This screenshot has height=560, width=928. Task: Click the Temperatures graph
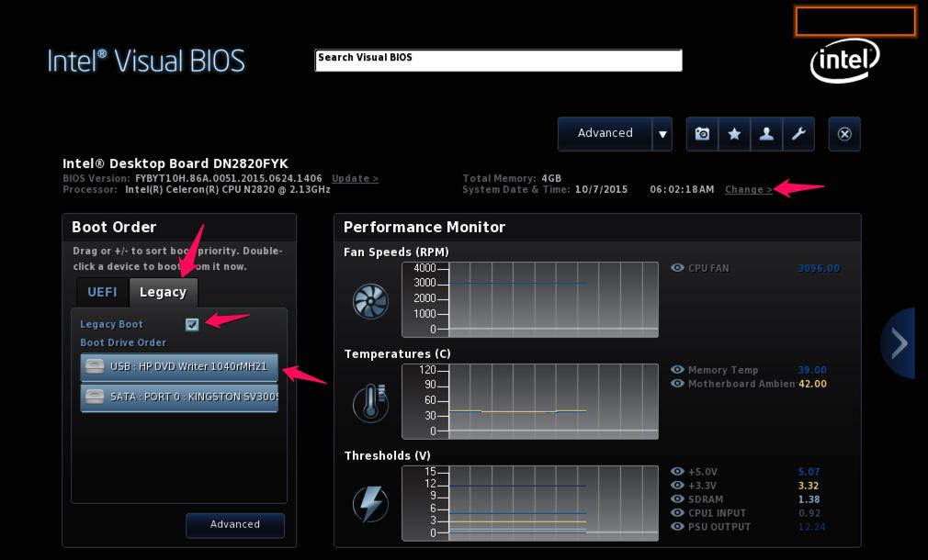click(x=529, y=401)
